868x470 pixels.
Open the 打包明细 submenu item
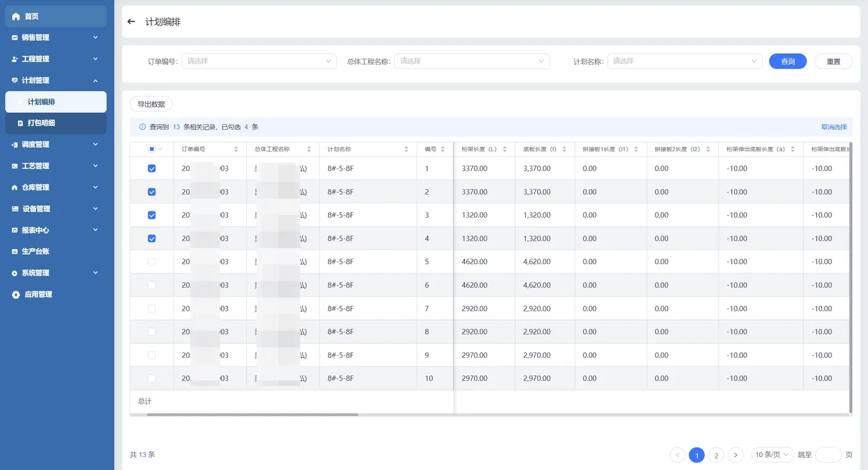tap(56, 123)
